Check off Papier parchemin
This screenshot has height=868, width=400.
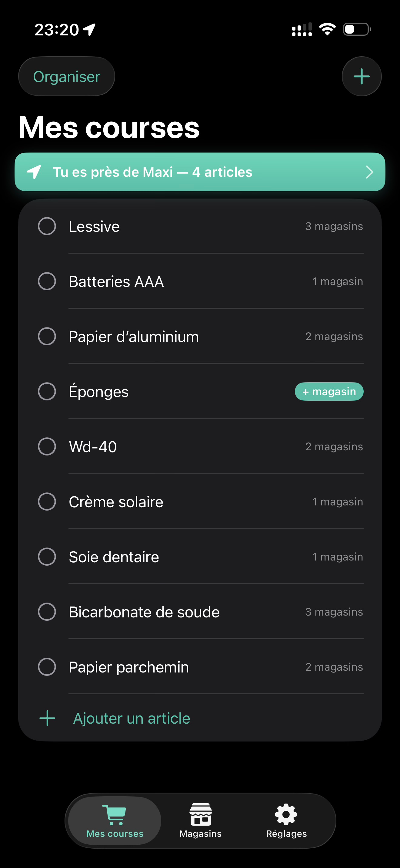47,666
